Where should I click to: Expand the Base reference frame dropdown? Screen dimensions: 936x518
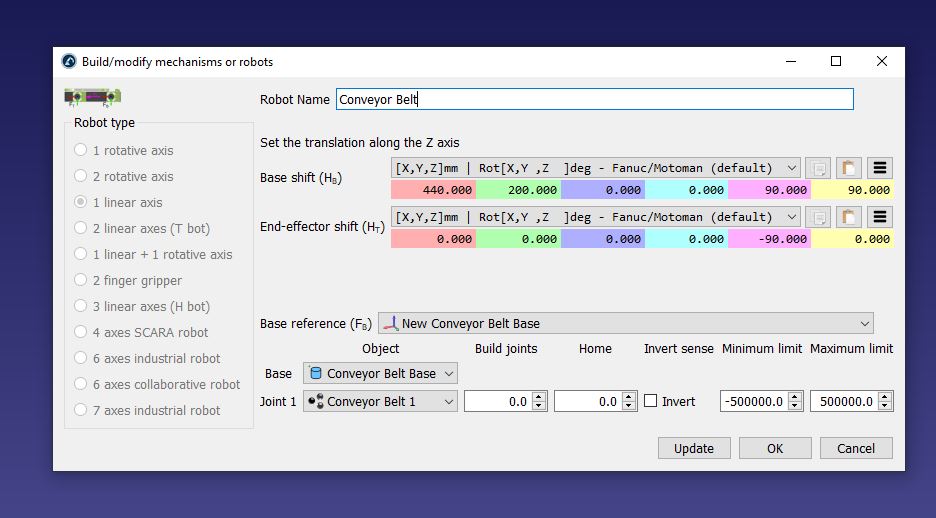click(625, 324)
